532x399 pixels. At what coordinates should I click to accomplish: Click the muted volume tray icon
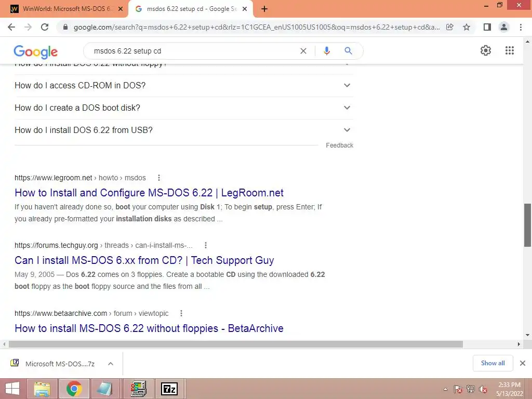click(483, 389)
